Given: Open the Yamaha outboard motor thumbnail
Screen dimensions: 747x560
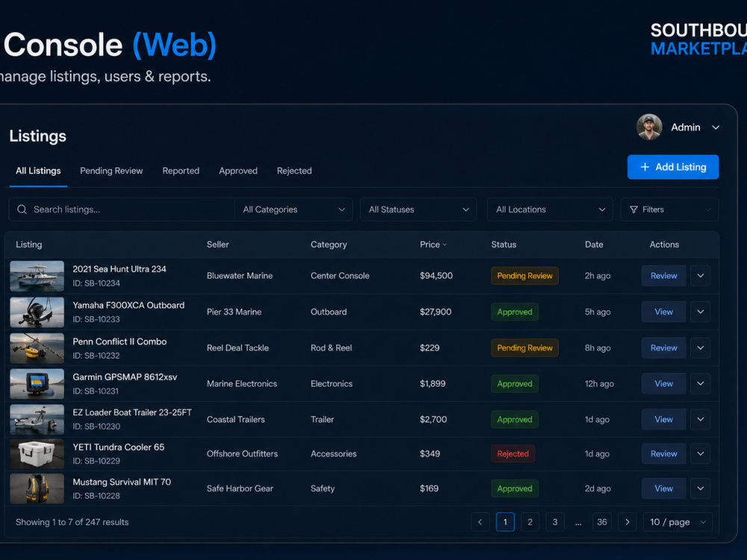Looking at the screenshot, I should pyautogui.click(x=37, y=312).
